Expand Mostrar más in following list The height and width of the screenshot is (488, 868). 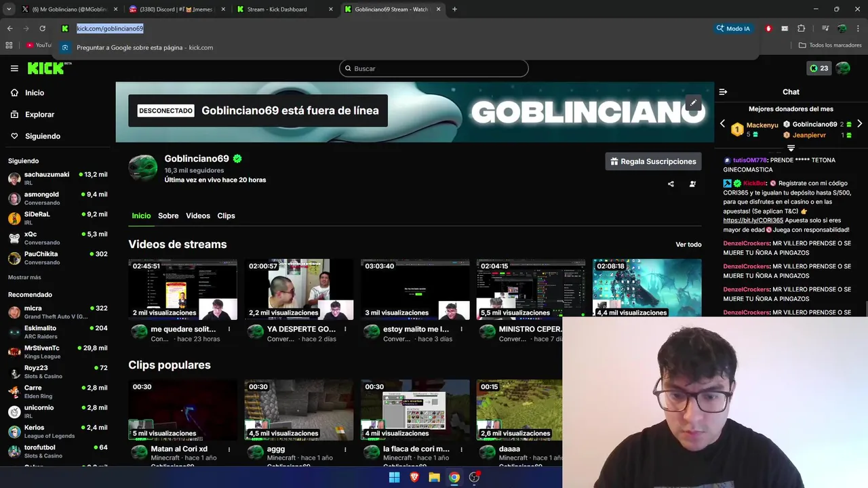(x=24, y=277)
